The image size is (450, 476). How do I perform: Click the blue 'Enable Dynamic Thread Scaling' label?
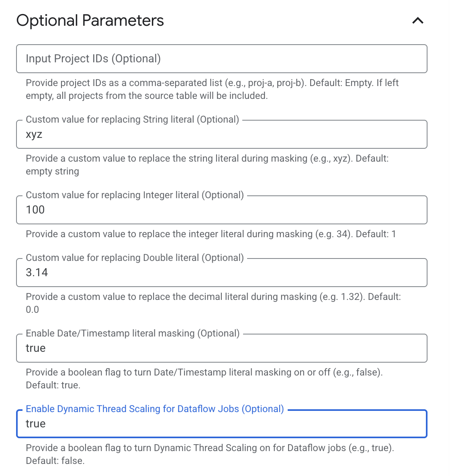(155, 409)
